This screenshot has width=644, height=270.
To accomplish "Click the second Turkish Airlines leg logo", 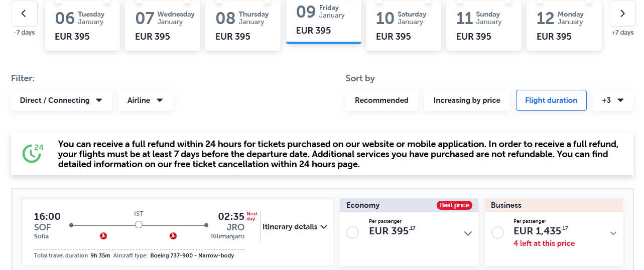I will (x=173, y=235).
